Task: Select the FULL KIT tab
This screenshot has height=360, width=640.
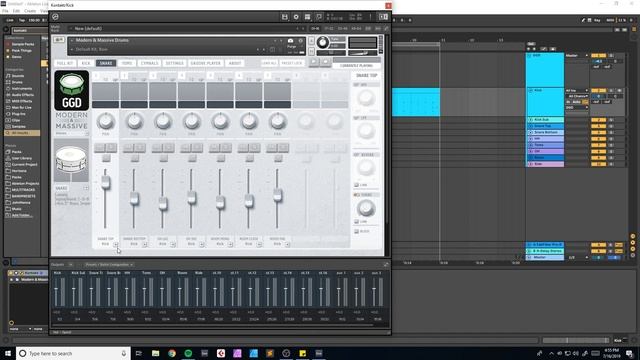Action: coord(65,63)
